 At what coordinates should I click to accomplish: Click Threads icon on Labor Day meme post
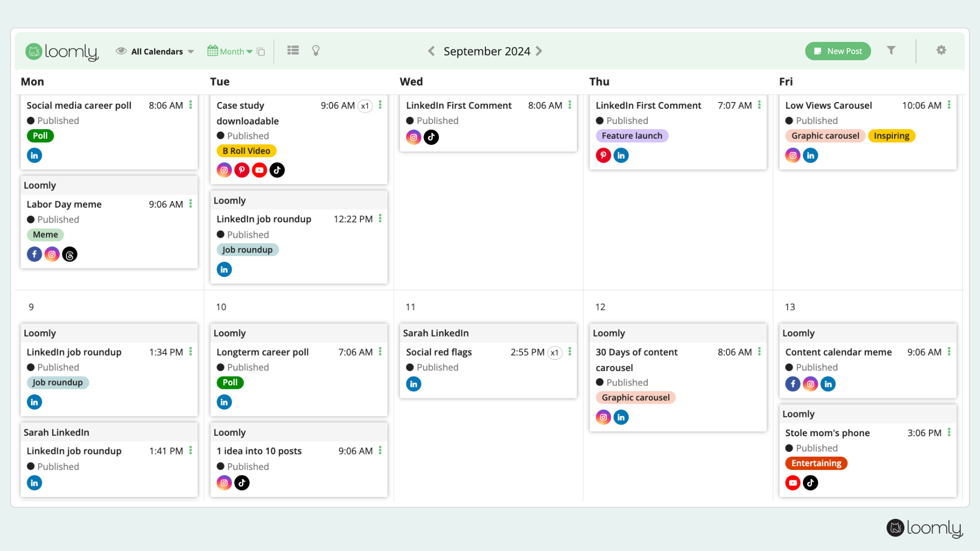point(69,254)
